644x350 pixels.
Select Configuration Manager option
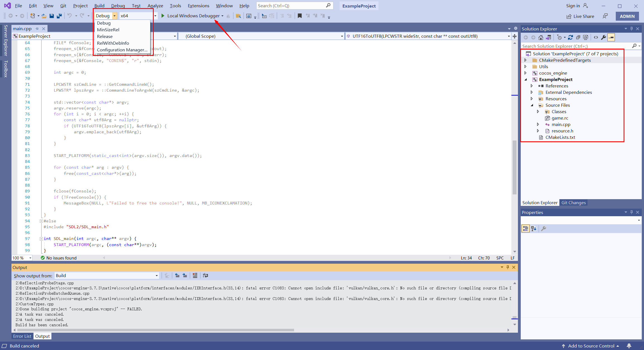point(122,50)
